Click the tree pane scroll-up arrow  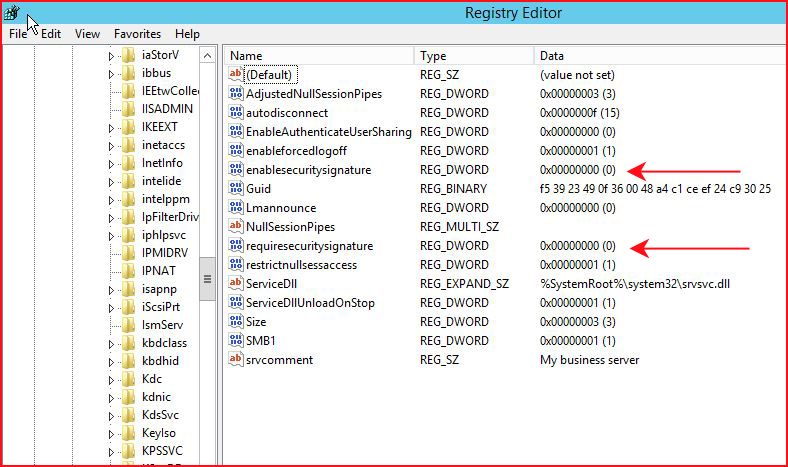[x=208, y=56]
